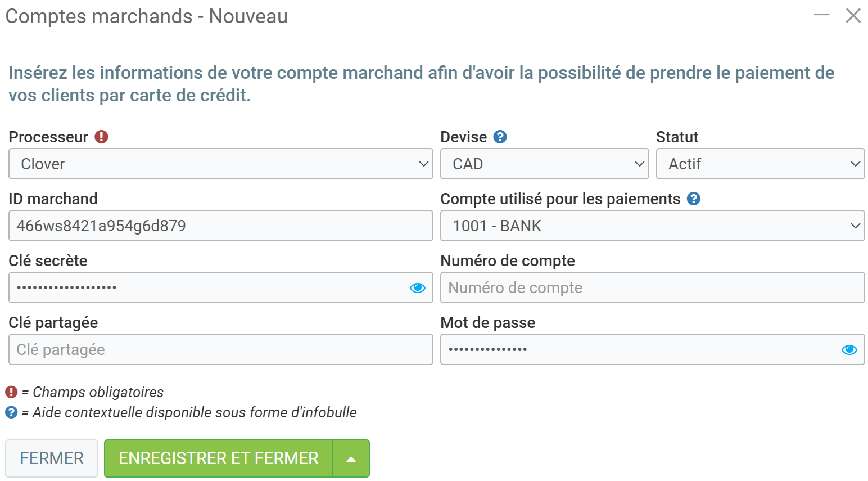This screenshot has width=868, height=481.
Task: Click into the Clé secrète password field
Action: [208, 287]
